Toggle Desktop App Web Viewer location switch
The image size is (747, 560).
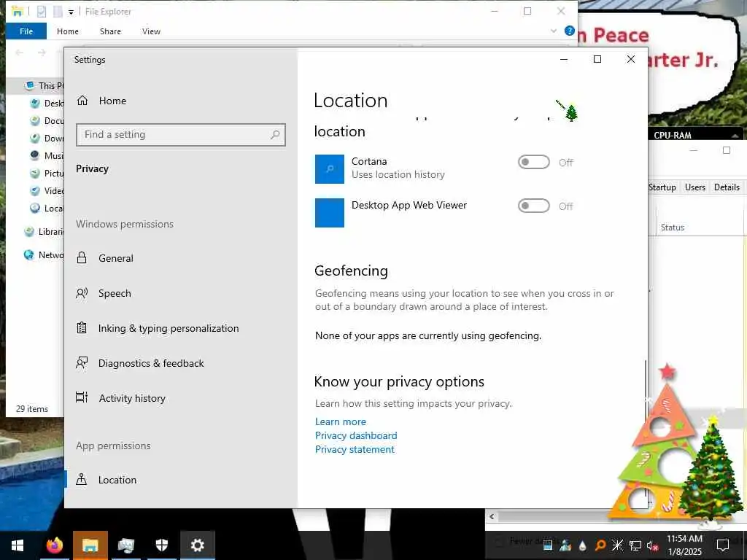(x=533, y=206)
